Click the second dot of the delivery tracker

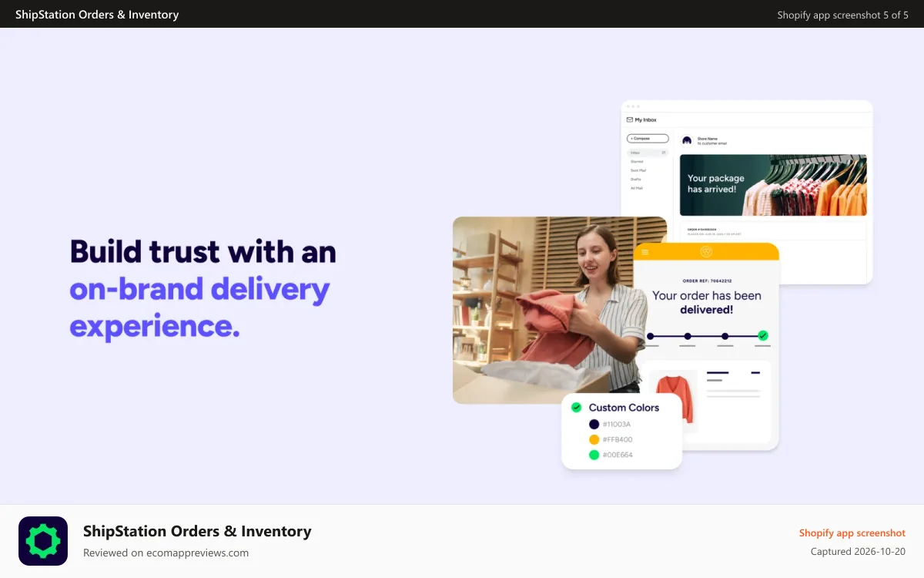pyautogui.click(x=688, y=336)
